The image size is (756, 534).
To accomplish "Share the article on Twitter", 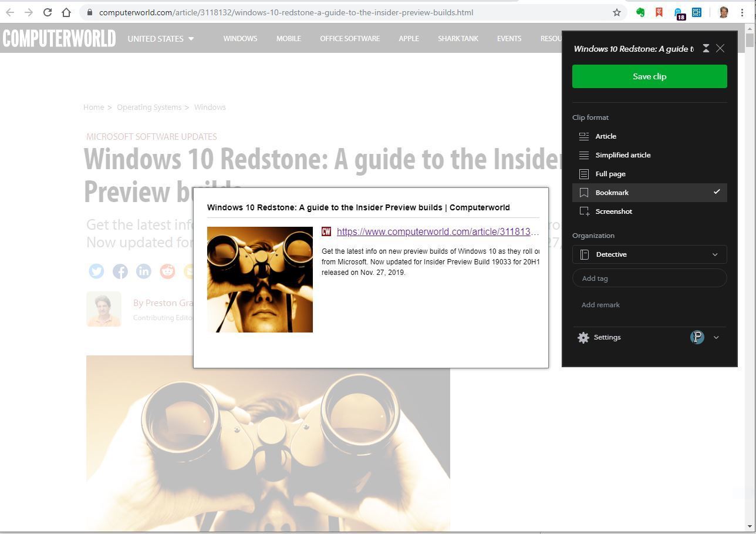I will pyautogui.click(x=96, y=271).
